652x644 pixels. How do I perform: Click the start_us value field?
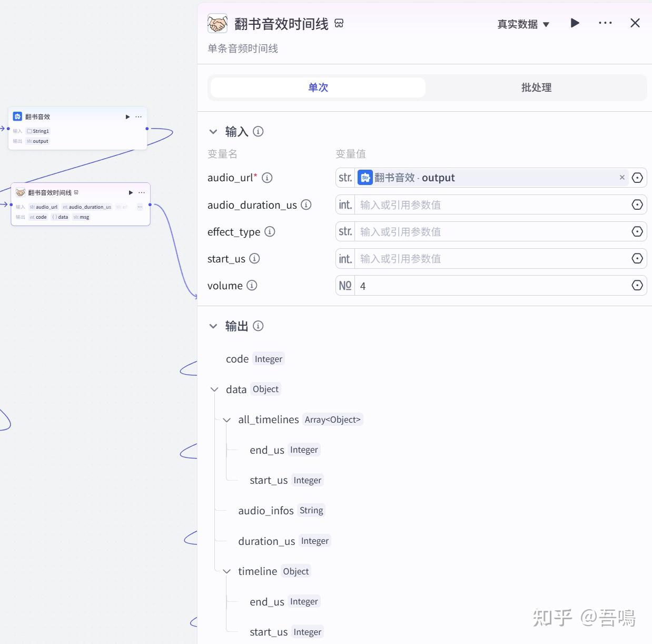click(x=492, y=258)
